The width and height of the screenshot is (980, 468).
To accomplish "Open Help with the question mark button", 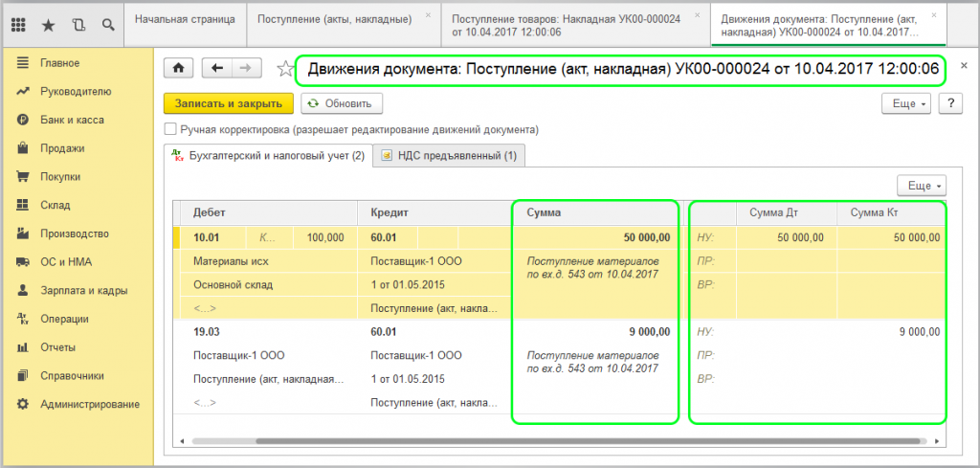I will (949, 103).
